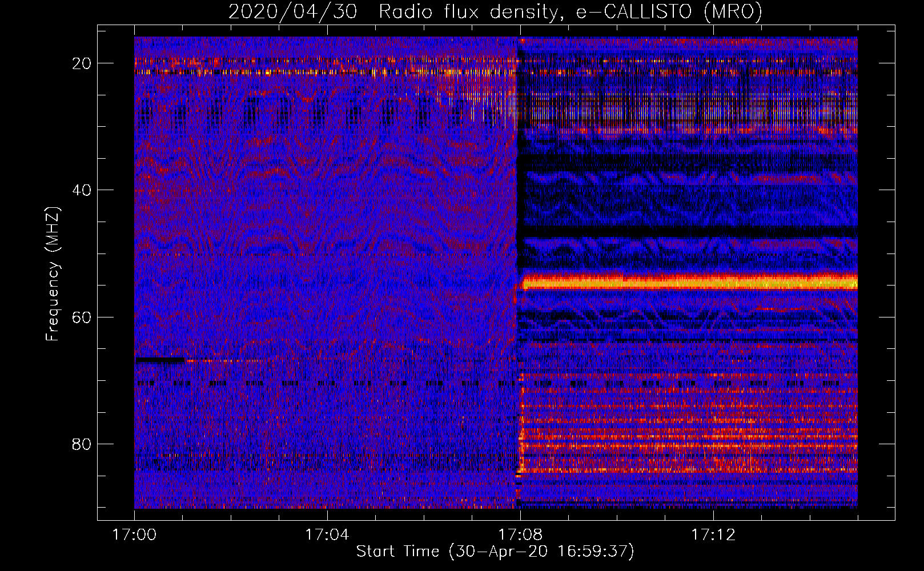Click the plot title '2020/04/30 Radio flux density'
Screen dimensions: 924x571
393,12
